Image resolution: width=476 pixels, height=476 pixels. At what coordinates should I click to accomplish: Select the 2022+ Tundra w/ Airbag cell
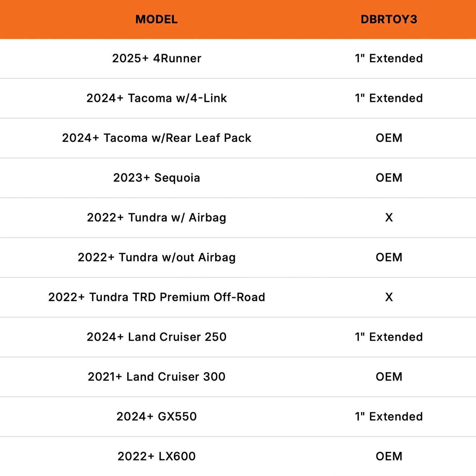coord(156,218)
